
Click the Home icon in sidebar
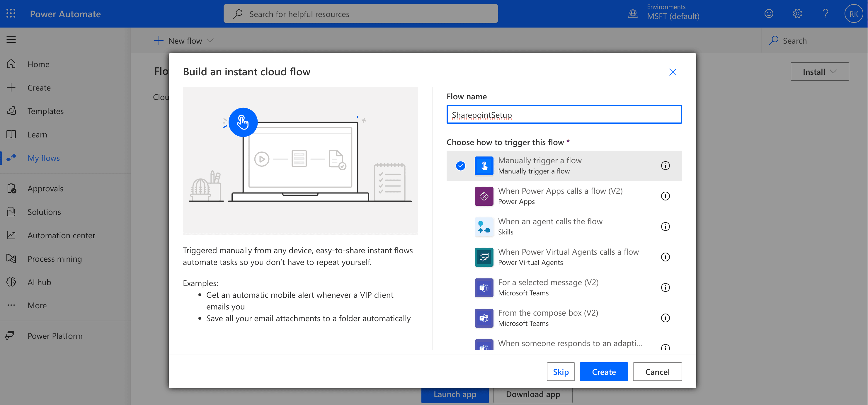click(11, 64)
